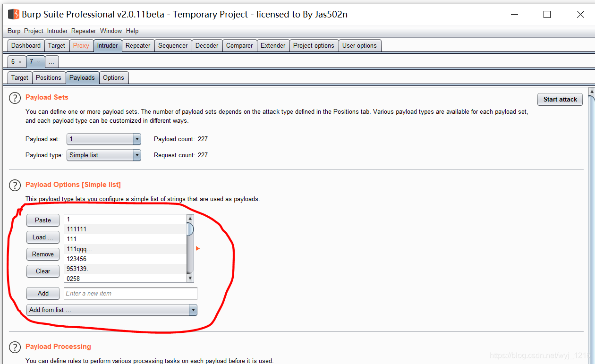The height and width of the screenshot is (364, 595).
Task: Click orange arrow beside payload list
Action: tap(198, 248)
